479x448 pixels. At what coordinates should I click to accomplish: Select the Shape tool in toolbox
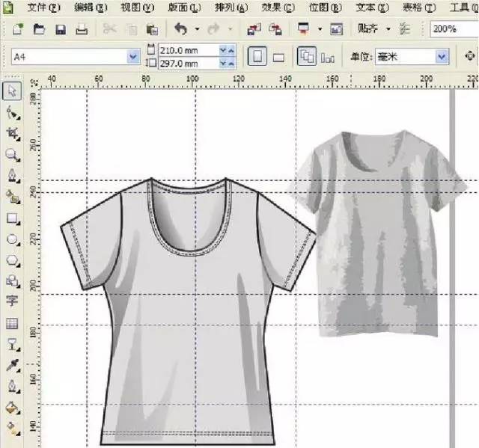[x=12, y=113]
